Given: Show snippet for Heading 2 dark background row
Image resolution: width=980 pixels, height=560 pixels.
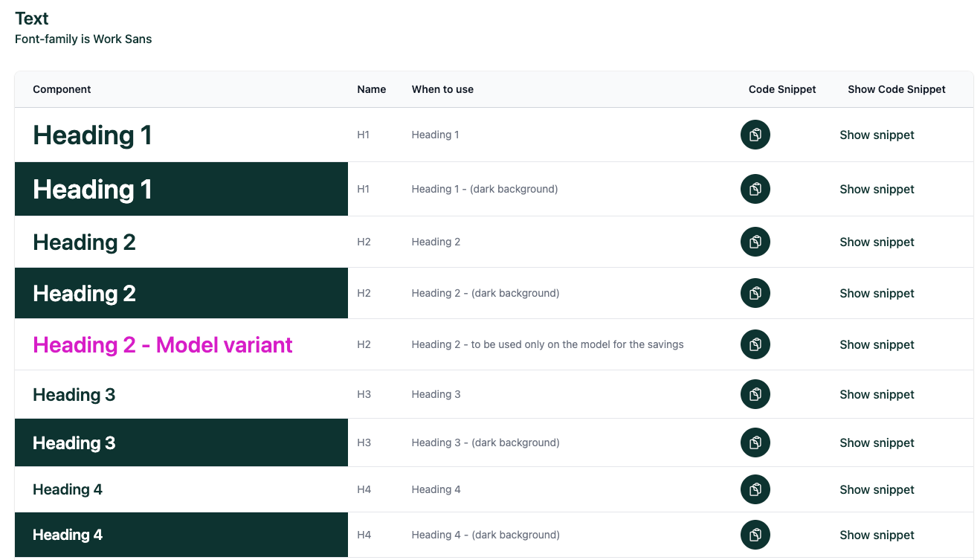Looking at the screenshot, I should point(877,293).
